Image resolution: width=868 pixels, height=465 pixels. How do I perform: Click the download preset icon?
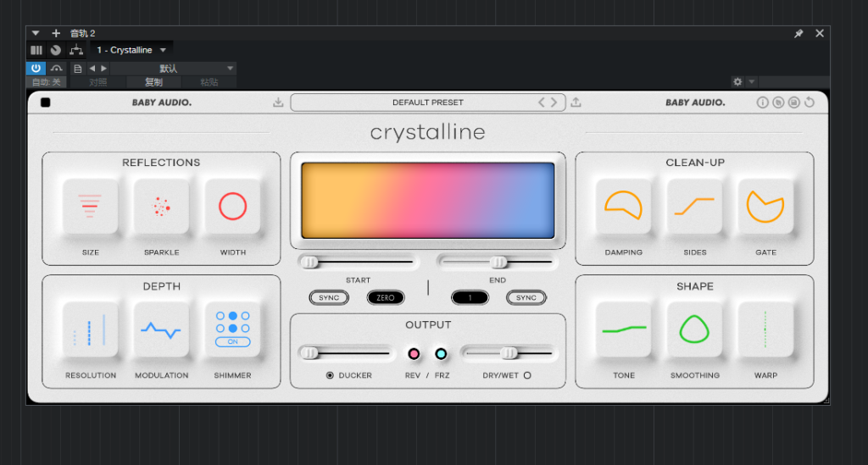(x=278, y=102)
